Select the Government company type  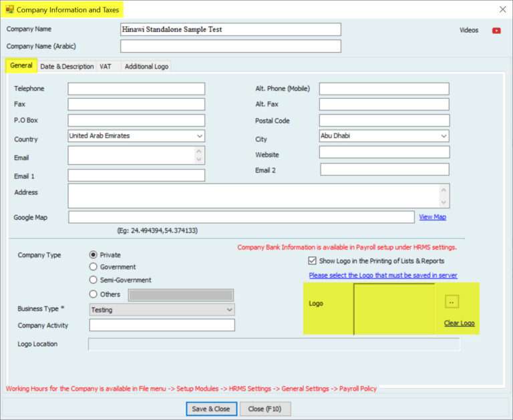coord(94,267)
